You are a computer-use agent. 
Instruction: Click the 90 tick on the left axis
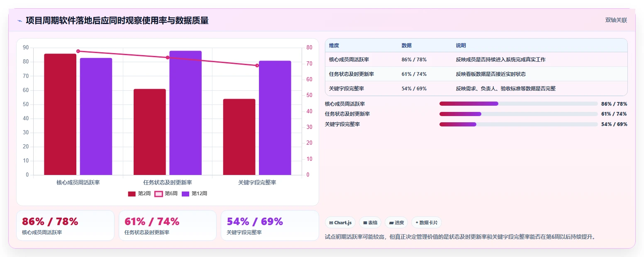(26, 48)
